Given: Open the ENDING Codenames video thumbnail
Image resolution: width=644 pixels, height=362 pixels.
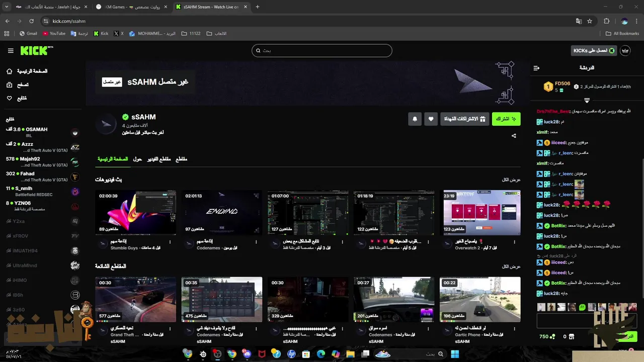Looking at the screenshot, I should (x=222, y=212).
